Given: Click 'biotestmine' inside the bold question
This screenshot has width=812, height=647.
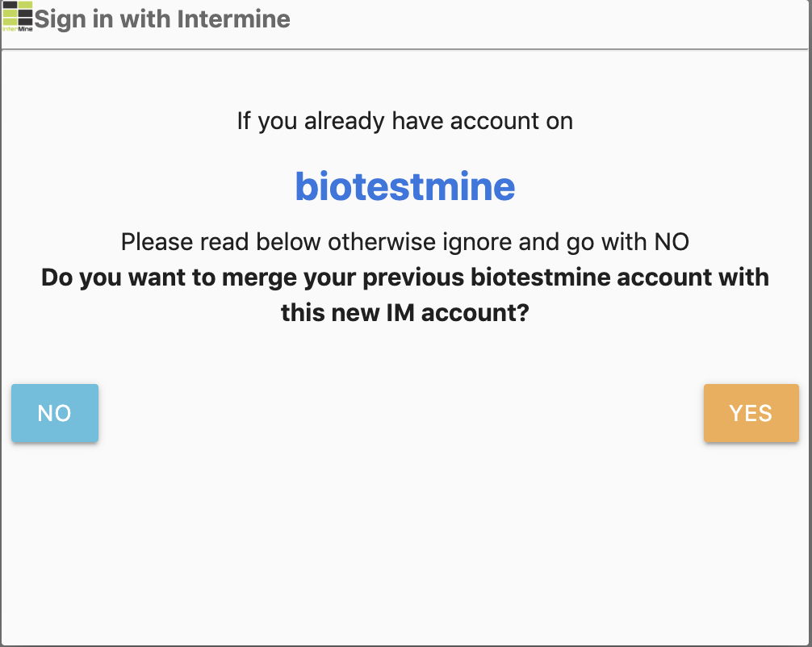Looking at the screenshot, I should (x=540, y=278).
